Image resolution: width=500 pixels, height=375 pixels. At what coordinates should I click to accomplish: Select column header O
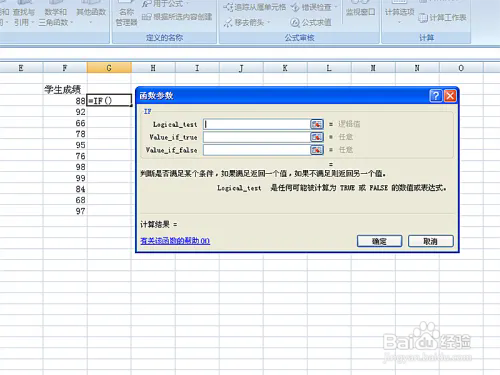[461, 68]
